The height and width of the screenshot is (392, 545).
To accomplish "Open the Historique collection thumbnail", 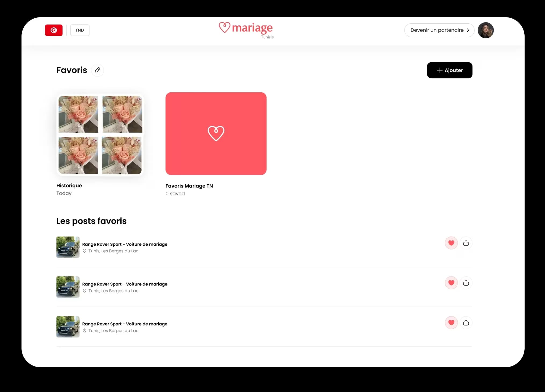I will [x=100, y=135].
